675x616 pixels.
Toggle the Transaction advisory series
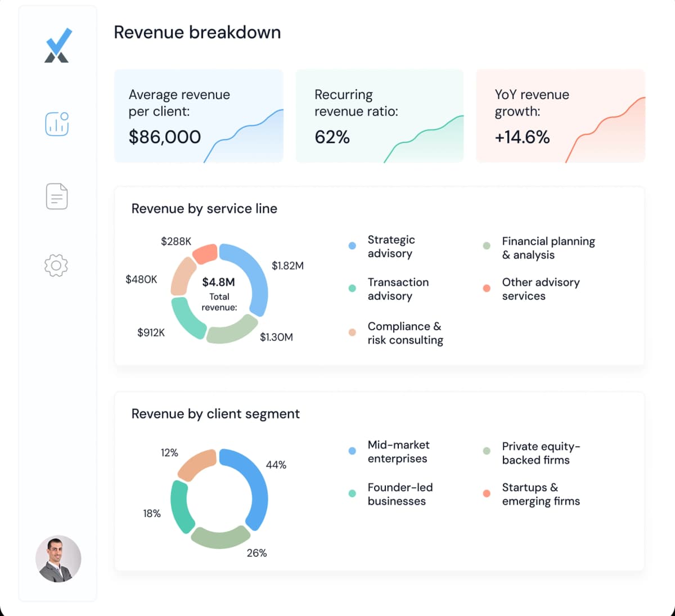tap(352, 288)
